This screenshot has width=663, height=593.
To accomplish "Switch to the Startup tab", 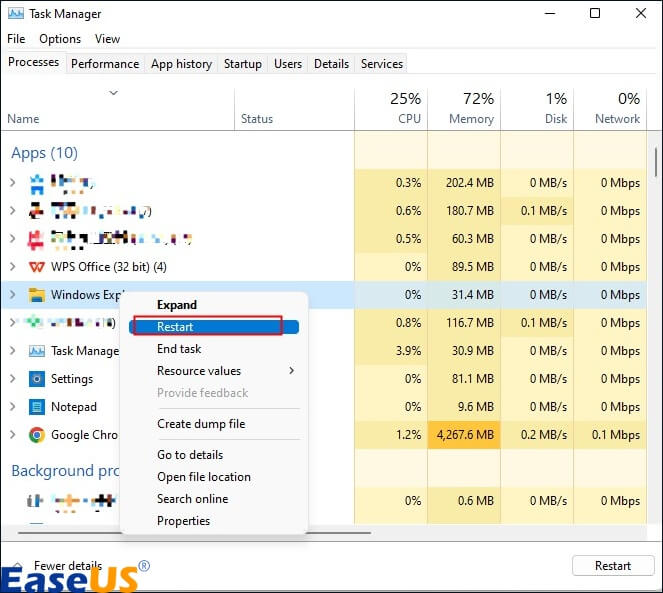I will tap(243, 64).
